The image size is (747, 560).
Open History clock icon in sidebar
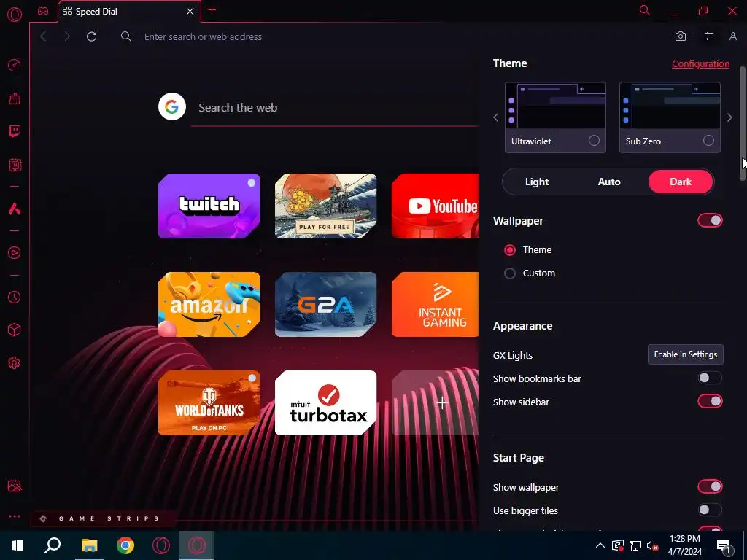click(15, 297)
